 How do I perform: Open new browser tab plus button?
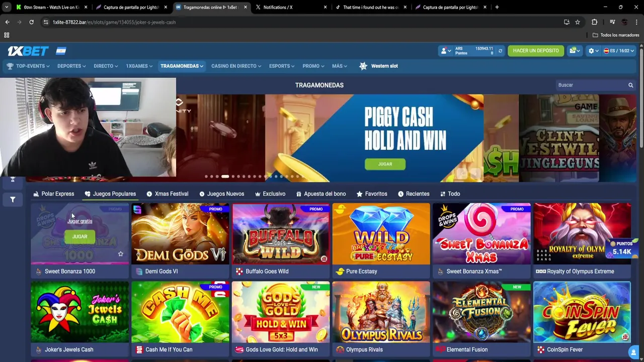pos(497,7)
